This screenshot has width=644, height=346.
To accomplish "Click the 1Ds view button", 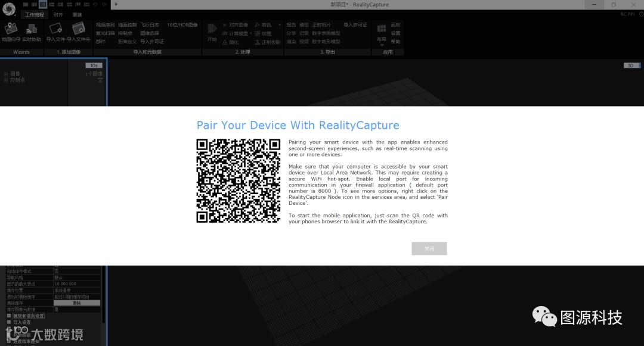I will pyautogui.click(x=94, y=66).
